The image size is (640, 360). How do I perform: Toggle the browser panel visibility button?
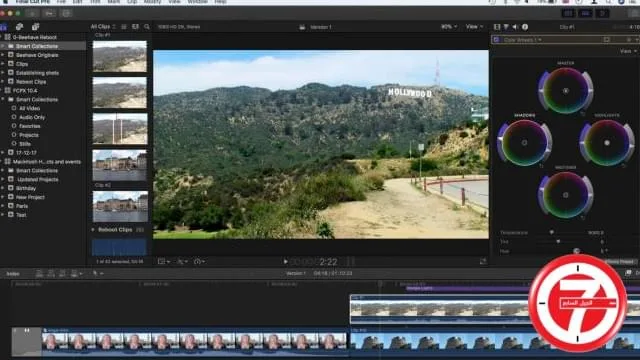pos(568,13)
